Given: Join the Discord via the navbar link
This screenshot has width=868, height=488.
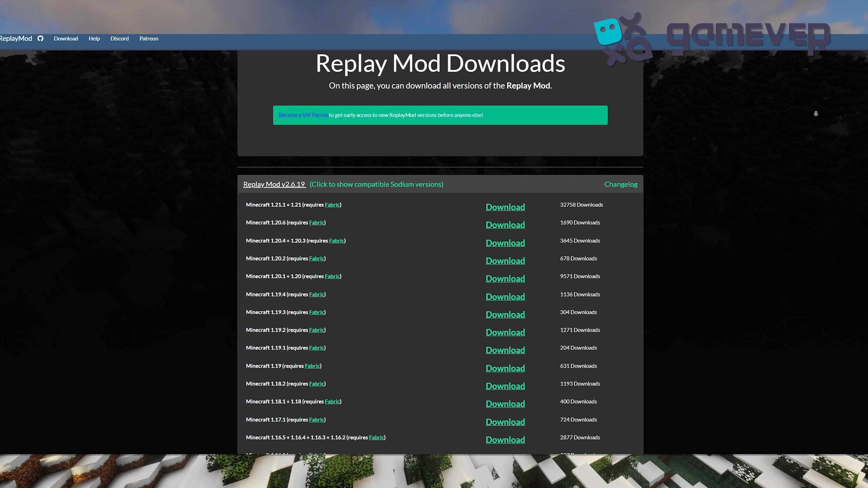Looking at the screenshot, I should coord(119,38).
